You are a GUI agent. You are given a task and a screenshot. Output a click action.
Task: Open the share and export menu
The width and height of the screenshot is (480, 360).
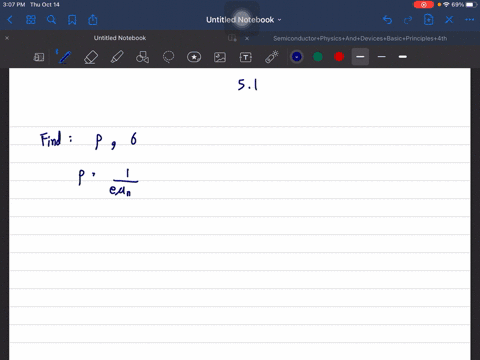pos(93,20)
